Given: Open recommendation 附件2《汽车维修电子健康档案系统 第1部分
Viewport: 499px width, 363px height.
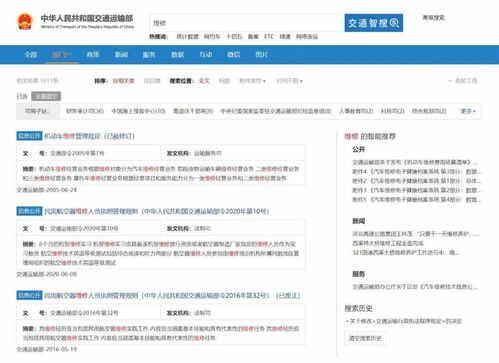Looking at the screenshot, I should tap(417, 181).
